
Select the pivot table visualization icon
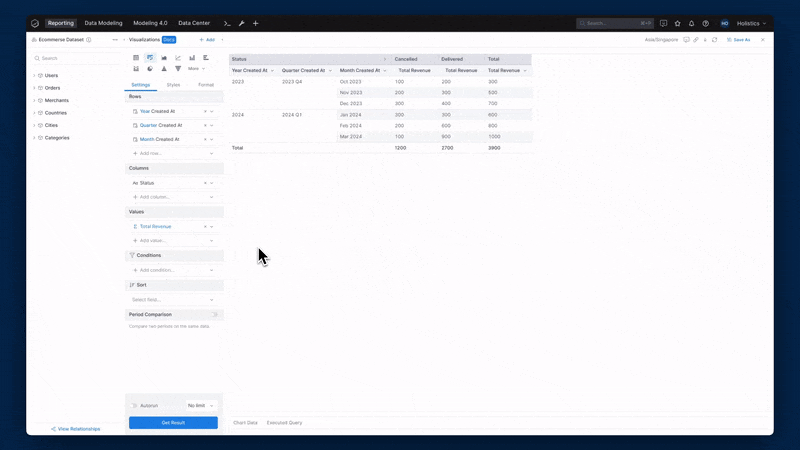tap(150, 58)
